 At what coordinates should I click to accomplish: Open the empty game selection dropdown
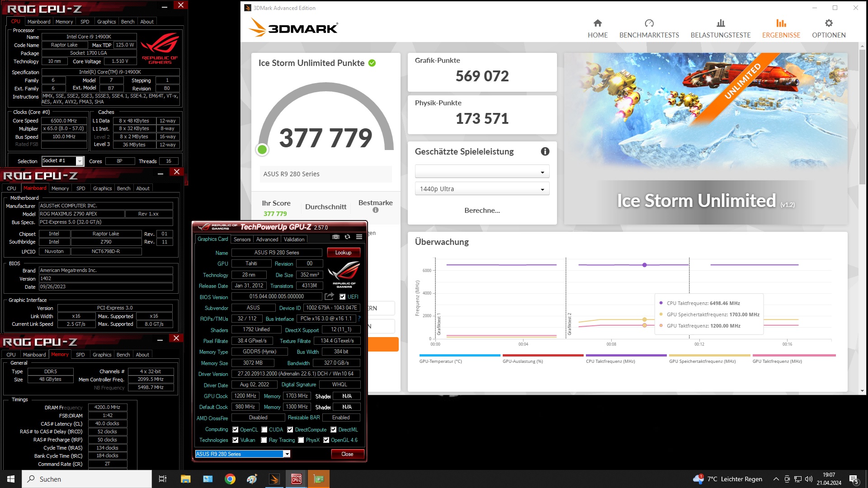point(482,172)
